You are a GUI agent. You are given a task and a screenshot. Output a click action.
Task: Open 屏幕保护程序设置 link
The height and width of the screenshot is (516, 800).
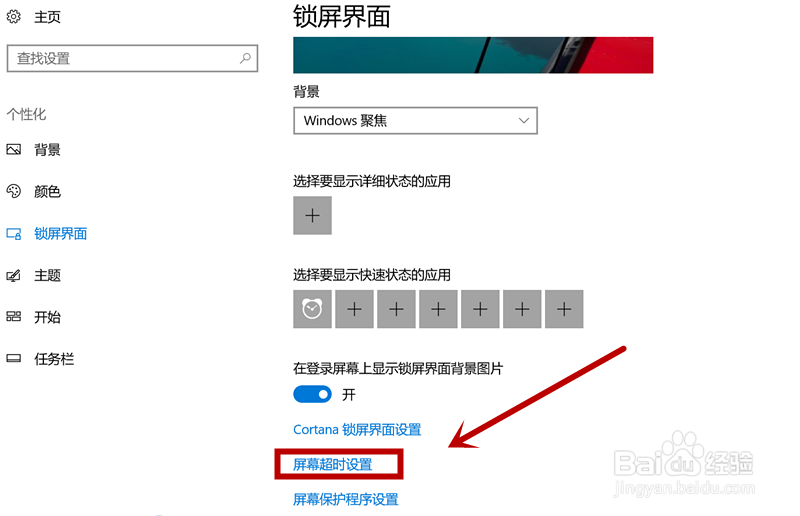click(345, 499)
